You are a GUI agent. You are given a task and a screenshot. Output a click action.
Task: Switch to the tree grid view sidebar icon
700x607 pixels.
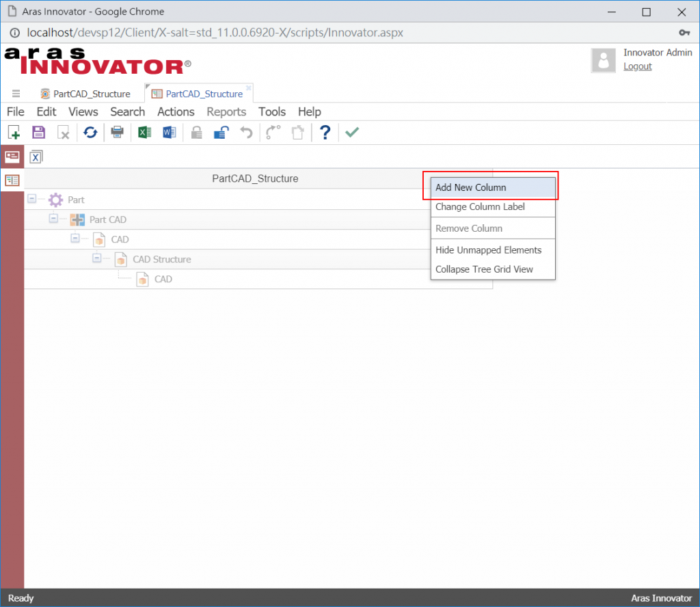coord(12,180)
